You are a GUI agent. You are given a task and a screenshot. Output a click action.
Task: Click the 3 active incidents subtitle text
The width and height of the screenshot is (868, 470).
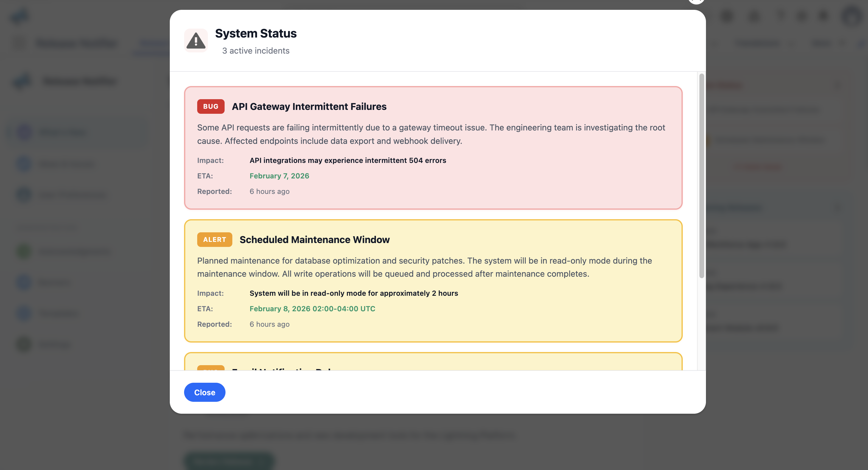click(255, 51)
